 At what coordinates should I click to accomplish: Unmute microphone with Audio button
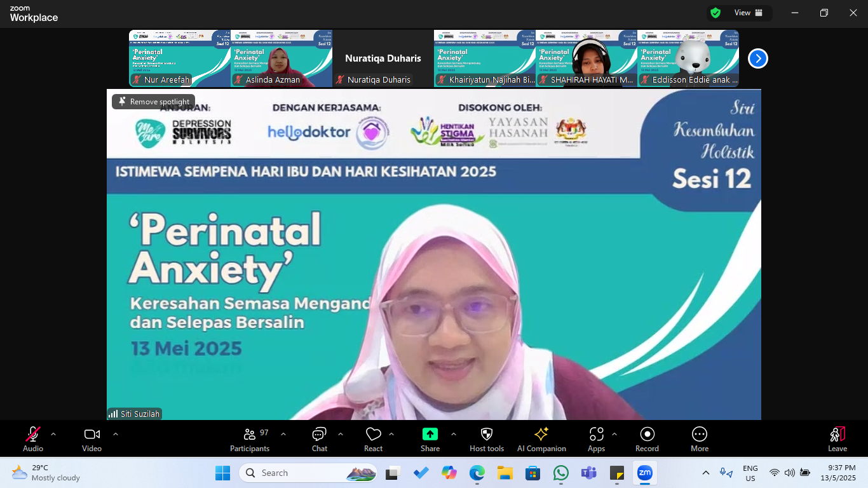(x=33, y=439)
